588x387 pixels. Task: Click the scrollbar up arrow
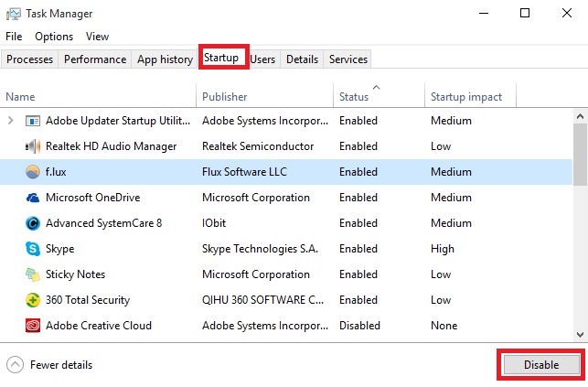coord(580,116)
